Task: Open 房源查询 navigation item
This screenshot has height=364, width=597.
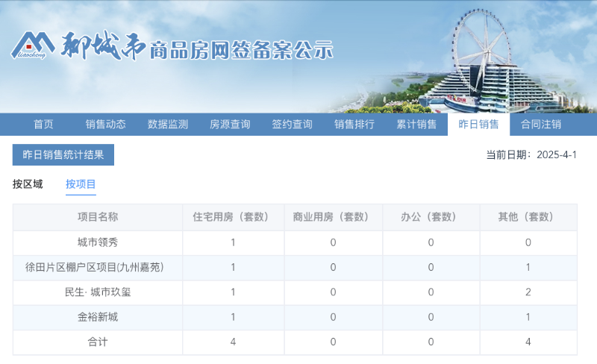Action: tap(230, 124)
